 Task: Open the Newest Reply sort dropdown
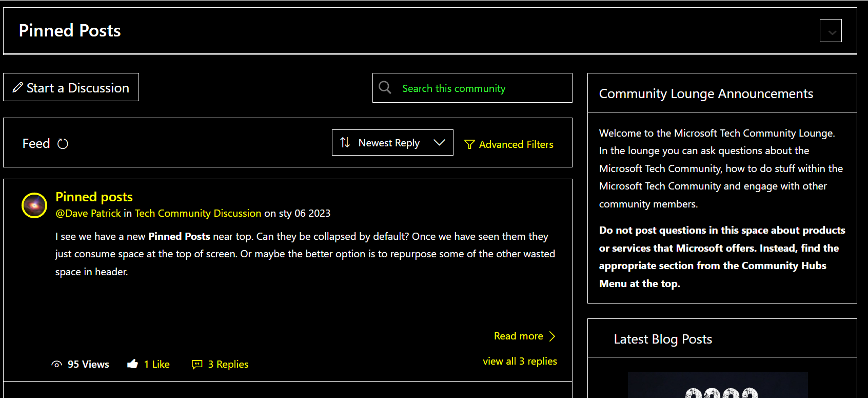coord(392,143)
